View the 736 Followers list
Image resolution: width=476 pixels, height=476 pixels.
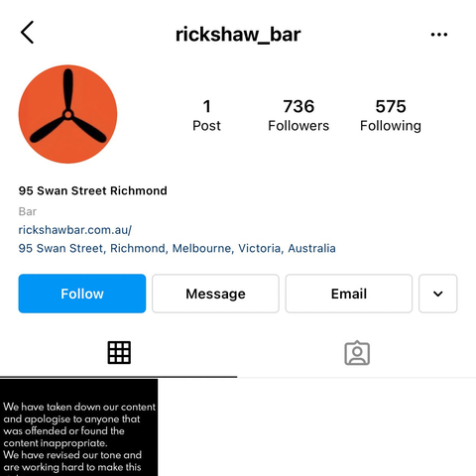click(298, 115)
